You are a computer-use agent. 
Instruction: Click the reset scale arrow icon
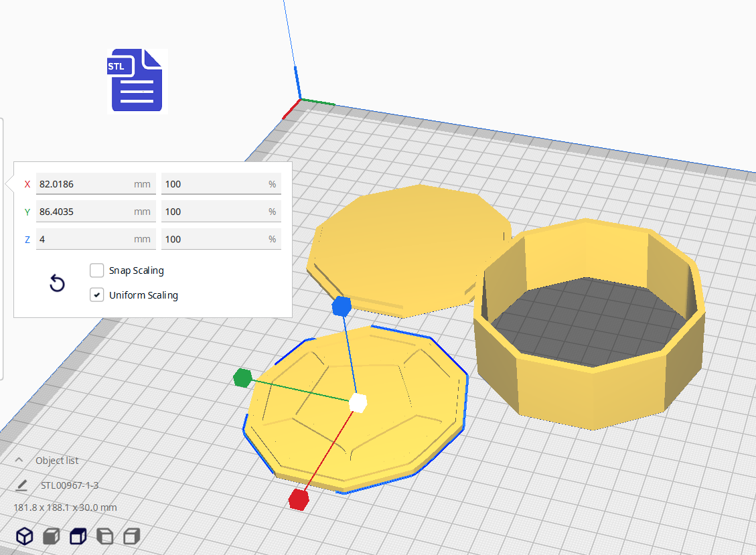tap(58, 284)
